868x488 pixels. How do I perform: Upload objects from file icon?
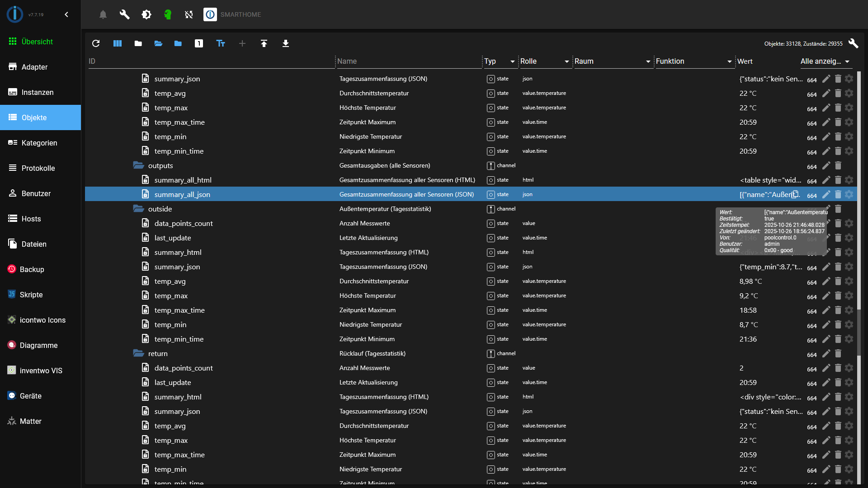264,43
